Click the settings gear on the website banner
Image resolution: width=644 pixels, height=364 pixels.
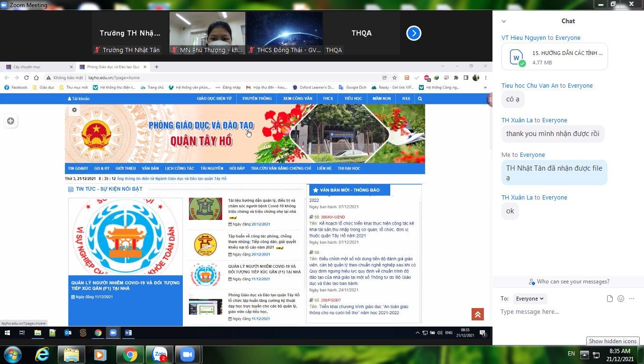tap(74, 109)
